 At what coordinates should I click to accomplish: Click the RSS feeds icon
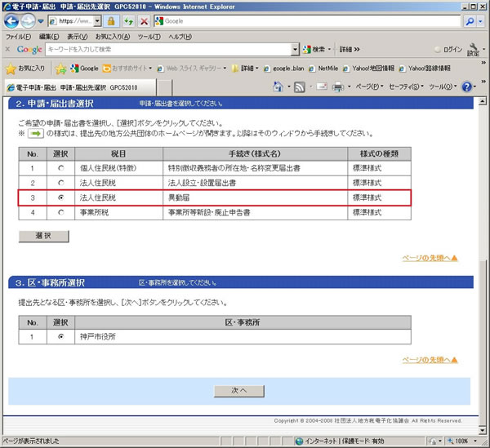click(x=300, y=87)
